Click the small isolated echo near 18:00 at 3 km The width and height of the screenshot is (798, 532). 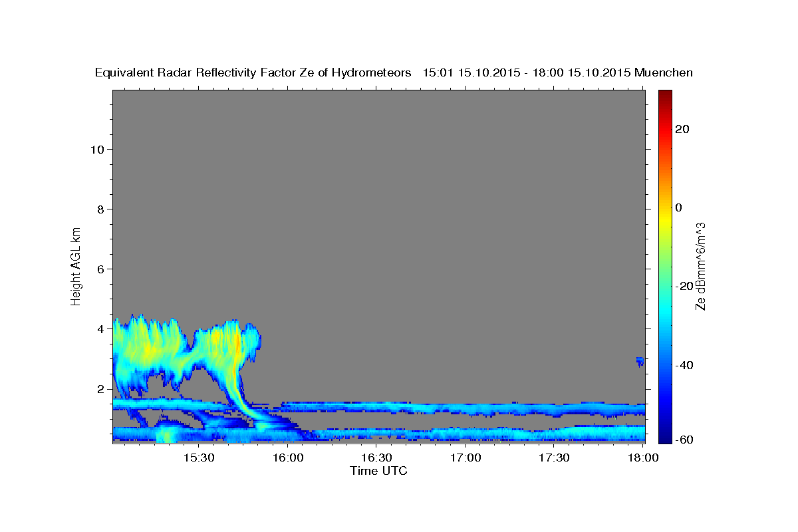pos(640,361)
